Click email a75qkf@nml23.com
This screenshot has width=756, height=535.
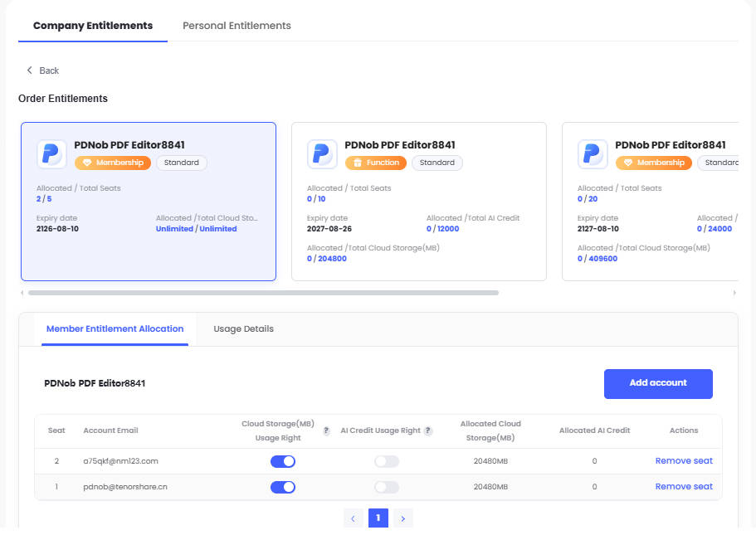click(120, 461)
